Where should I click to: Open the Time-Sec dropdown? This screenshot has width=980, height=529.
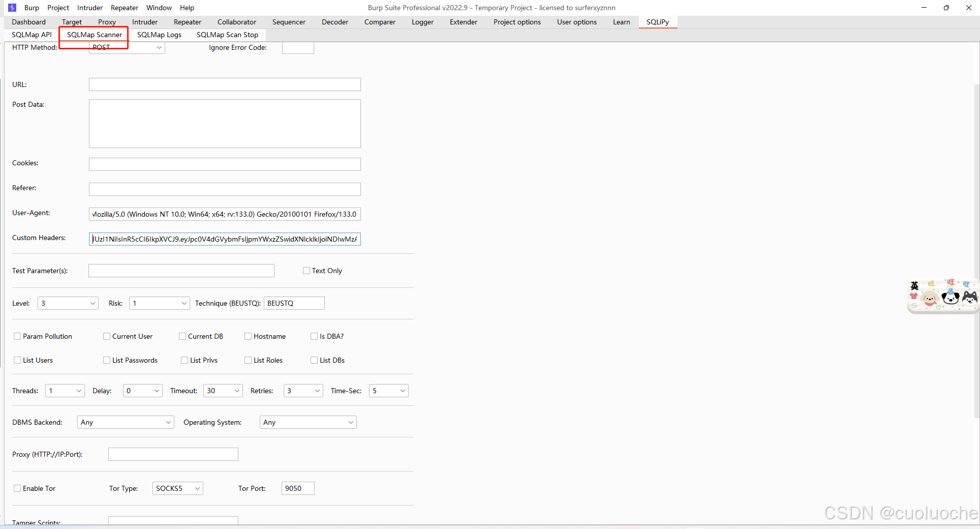pos(389,391)
